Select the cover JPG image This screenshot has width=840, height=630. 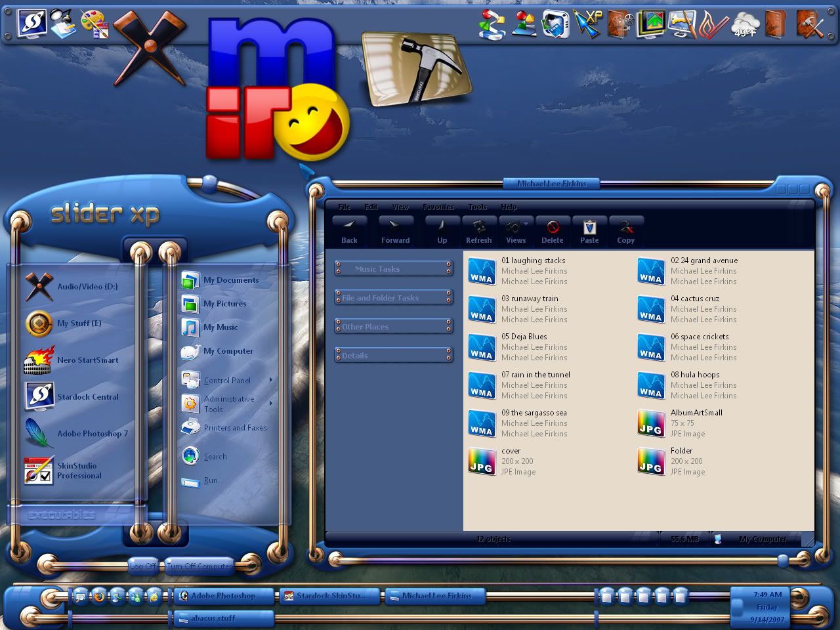[503, 461]
